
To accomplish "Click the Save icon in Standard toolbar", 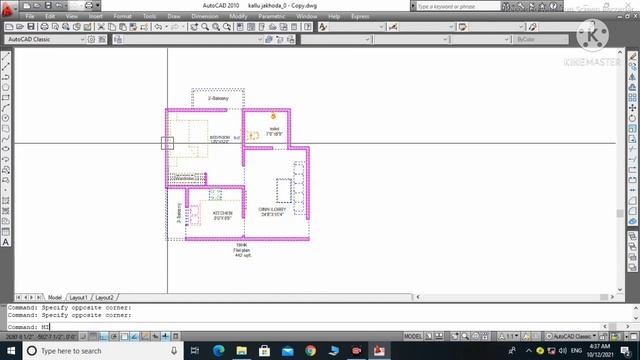I will click(31, 27).
